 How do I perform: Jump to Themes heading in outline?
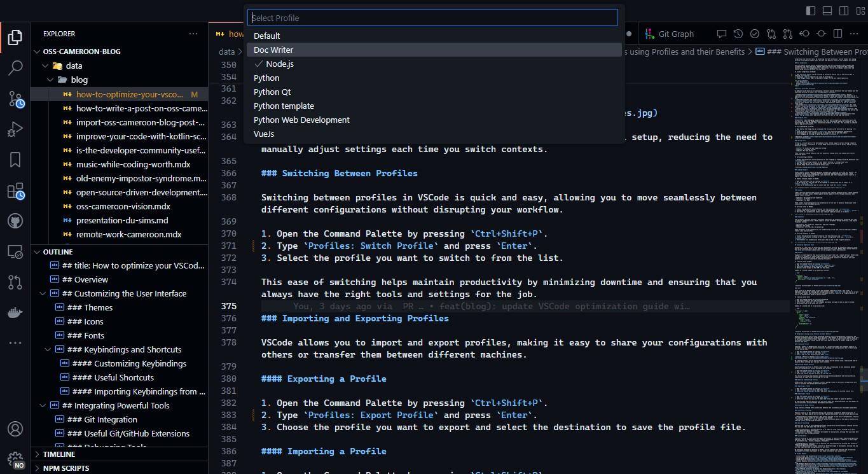pos(120,307)
